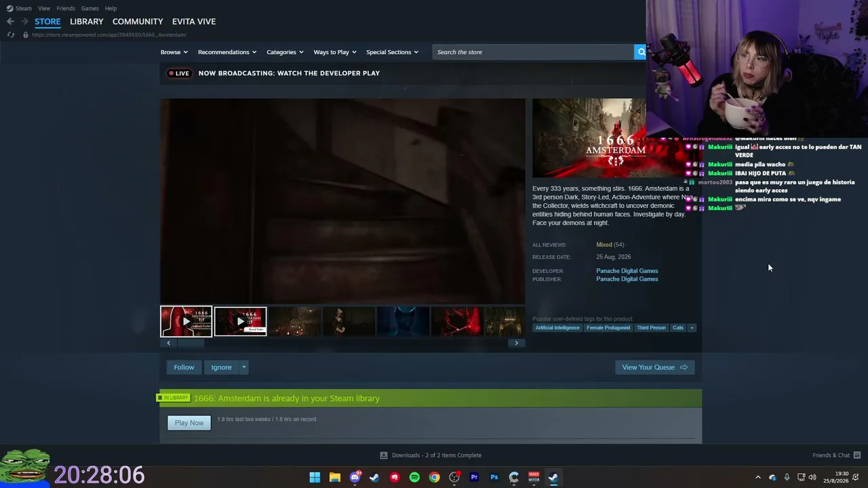
Task: Open the Third Person tag
Action: (x=651, y=328)
